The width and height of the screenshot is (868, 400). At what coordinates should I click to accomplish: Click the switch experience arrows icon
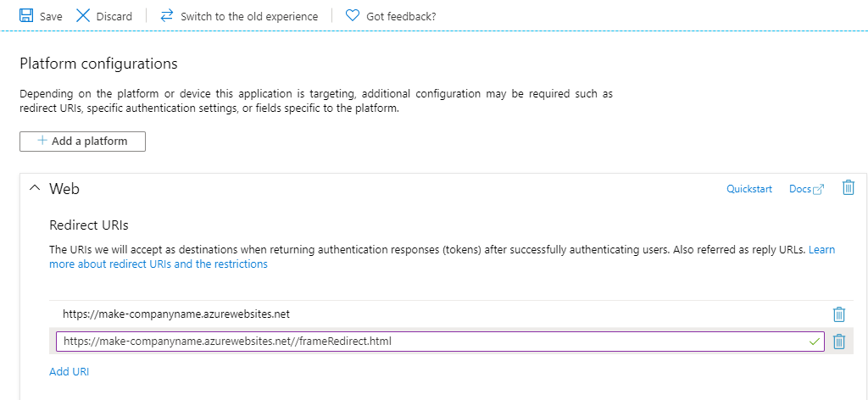pyautogui.click(x=167, y=16)
